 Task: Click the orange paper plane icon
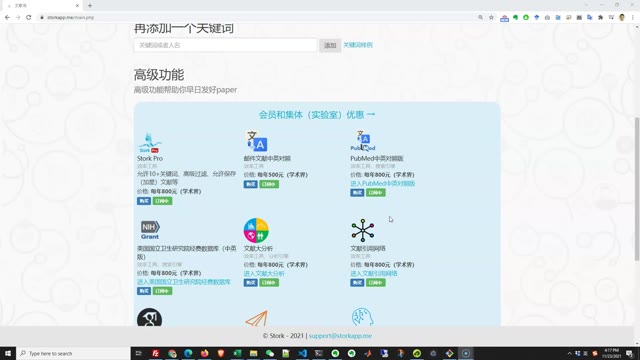pyautogui.click(x=256, y=318)
